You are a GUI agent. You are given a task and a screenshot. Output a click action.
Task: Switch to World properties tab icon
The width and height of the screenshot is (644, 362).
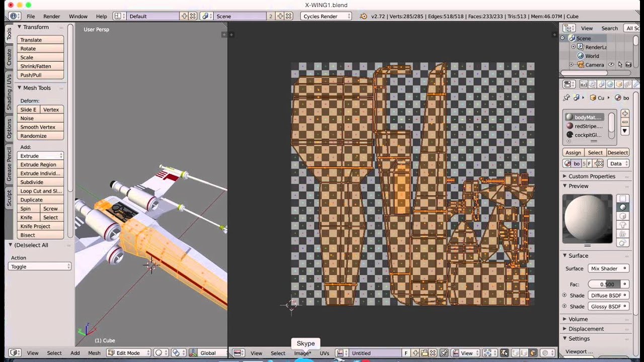(x=610, y=84)
